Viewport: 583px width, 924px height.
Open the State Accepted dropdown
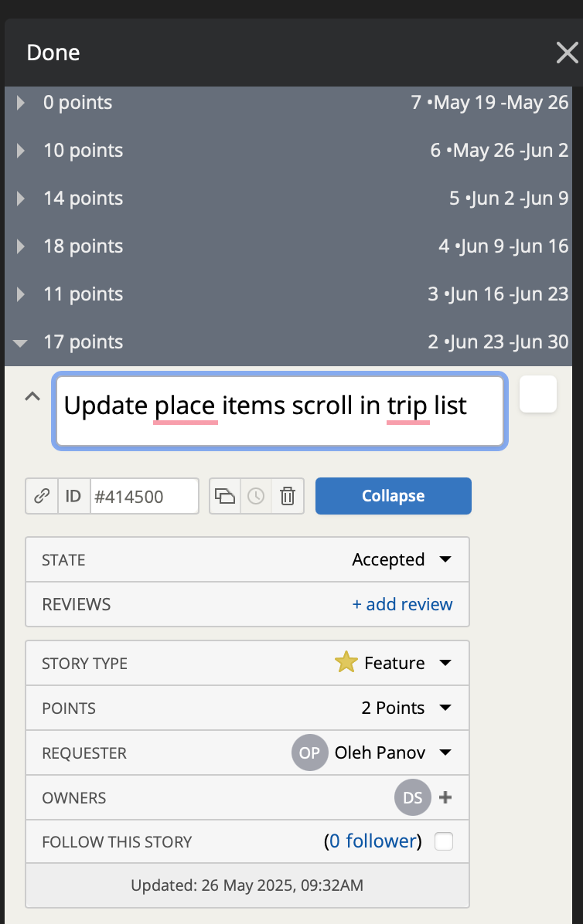tap(401, 559)
